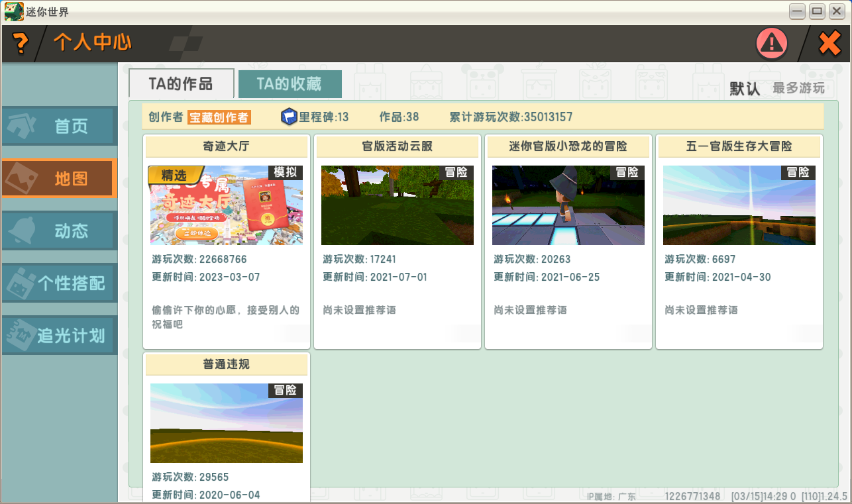Image resolution: width=852 pixels, height=504 pixels.
Task: Open the 追光计划 sidebar section
Action: [x=60, y=335]
